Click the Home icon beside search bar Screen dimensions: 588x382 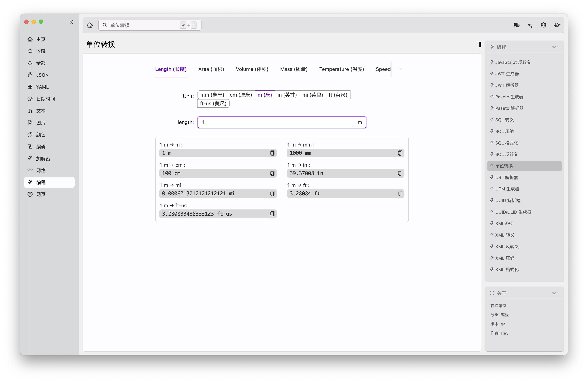pyautogui.click(x=90, y=25)
